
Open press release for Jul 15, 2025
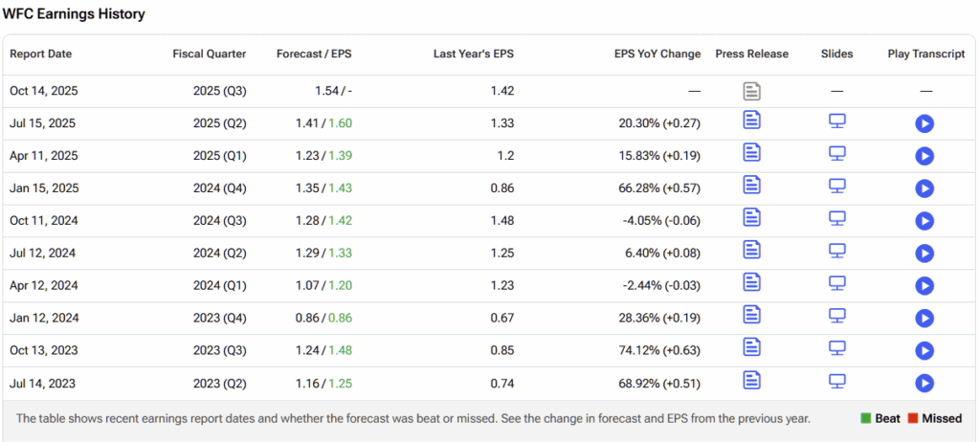point(752,122)
